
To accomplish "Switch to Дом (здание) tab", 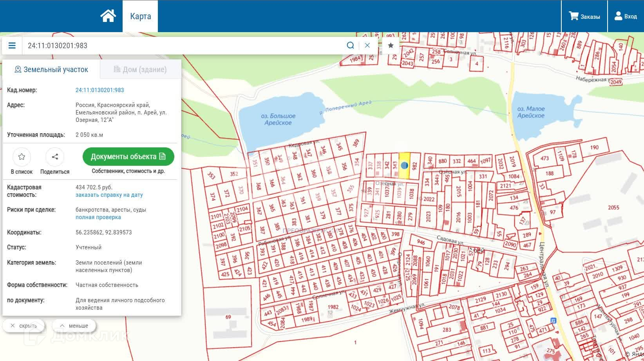I will 140,70.
